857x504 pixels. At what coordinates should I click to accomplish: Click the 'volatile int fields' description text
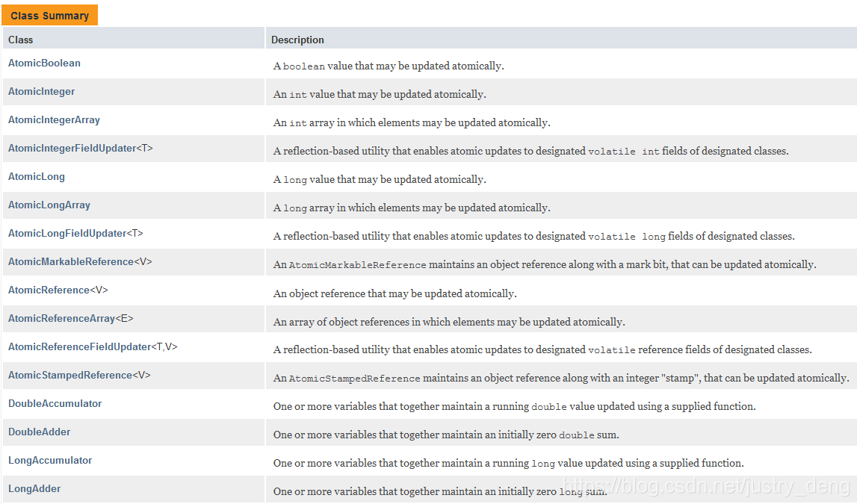point(531,152)
